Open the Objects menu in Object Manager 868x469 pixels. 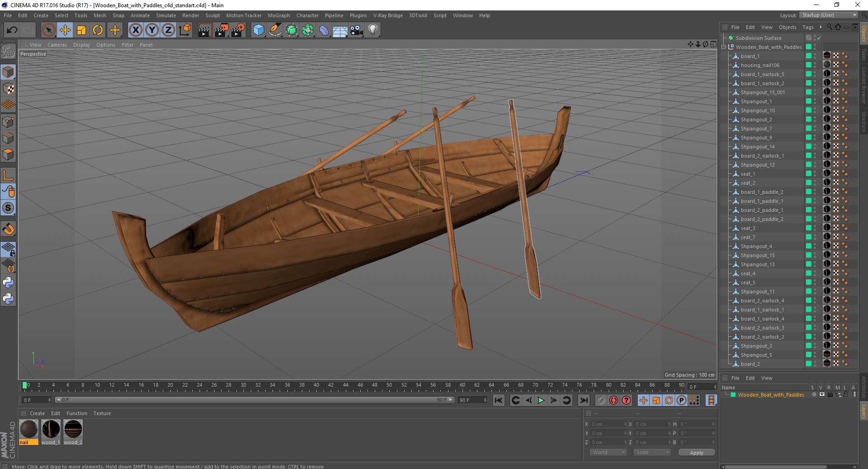(787, 27)
